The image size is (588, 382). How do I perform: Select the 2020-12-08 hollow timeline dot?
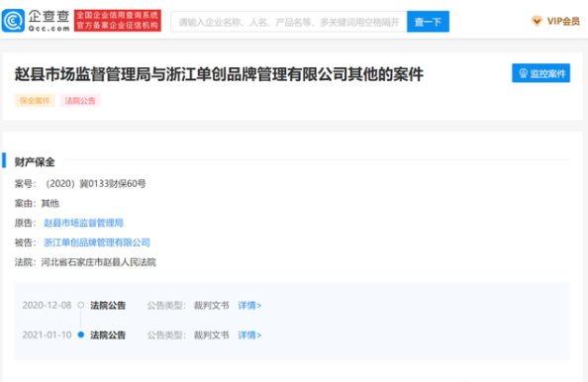80,305
